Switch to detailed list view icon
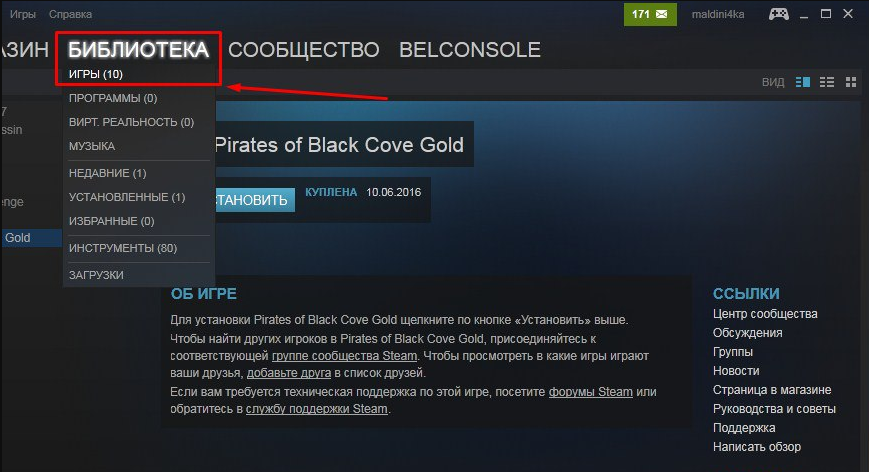Screen dimensions: 869x472 802,82
